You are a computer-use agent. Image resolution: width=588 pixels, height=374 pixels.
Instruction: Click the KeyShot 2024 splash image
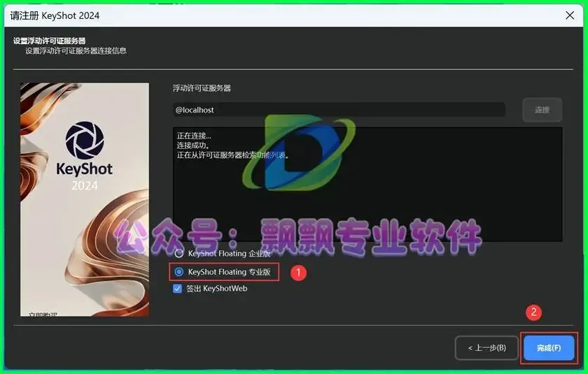click(85, 199)
